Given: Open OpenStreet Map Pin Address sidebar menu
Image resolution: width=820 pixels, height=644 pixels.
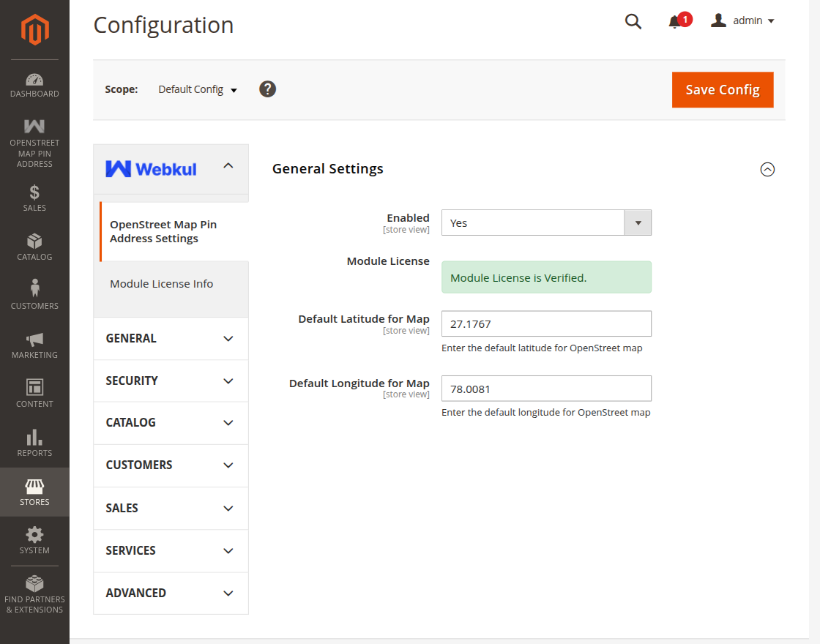Looking at the screenshot, I should click(x=34, y=143).
